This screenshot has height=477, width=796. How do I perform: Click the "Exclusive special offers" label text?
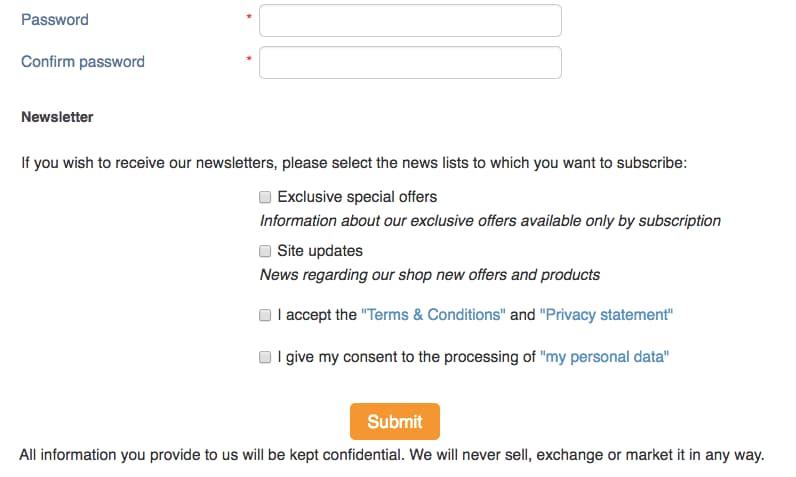(357, 197)
